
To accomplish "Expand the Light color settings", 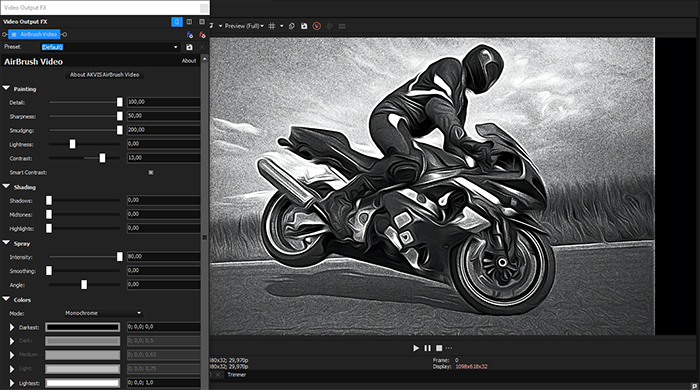I will pyautogui.click(x=12, y=369).
